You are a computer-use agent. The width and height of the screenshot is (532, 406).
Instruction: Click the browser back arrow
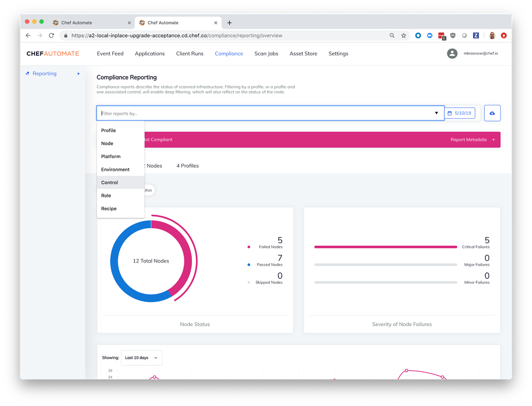pyautogui.click(x=28, y=36)
